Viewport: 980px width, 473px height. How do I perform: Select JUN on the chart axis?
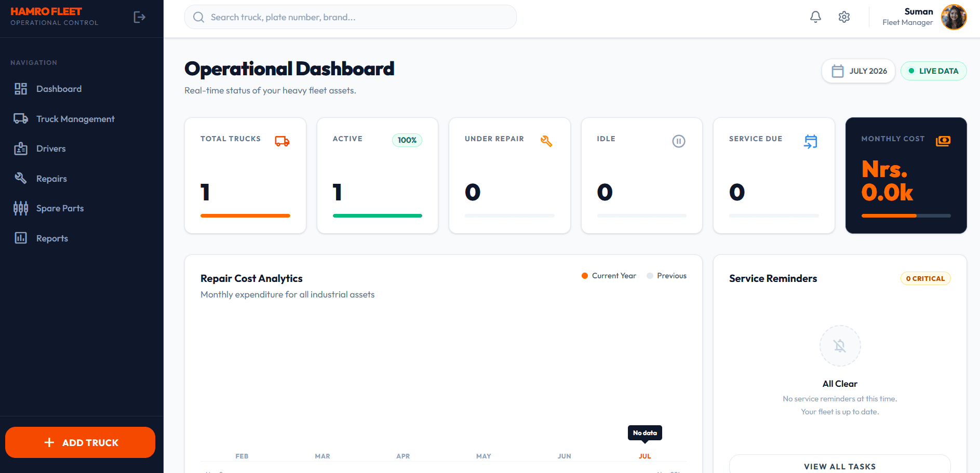click(565, 456)
